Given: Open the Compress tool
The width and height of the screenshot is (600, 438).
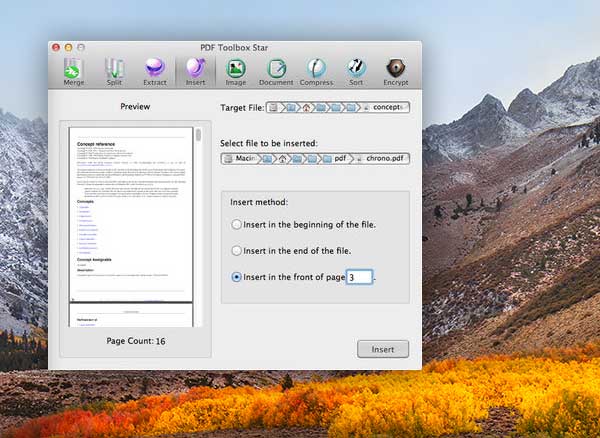Looking at the screenshot, I should click(316, 72).
